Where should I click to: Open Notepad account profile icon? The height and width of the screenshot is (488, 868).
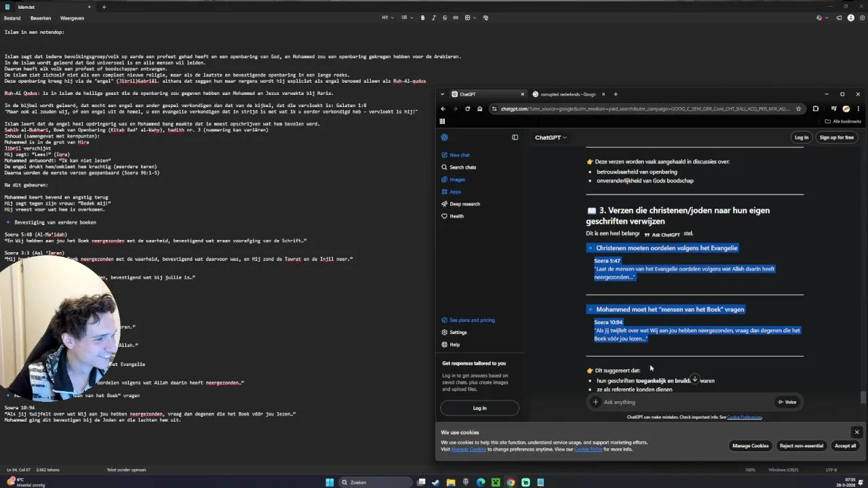coord(850,18)
